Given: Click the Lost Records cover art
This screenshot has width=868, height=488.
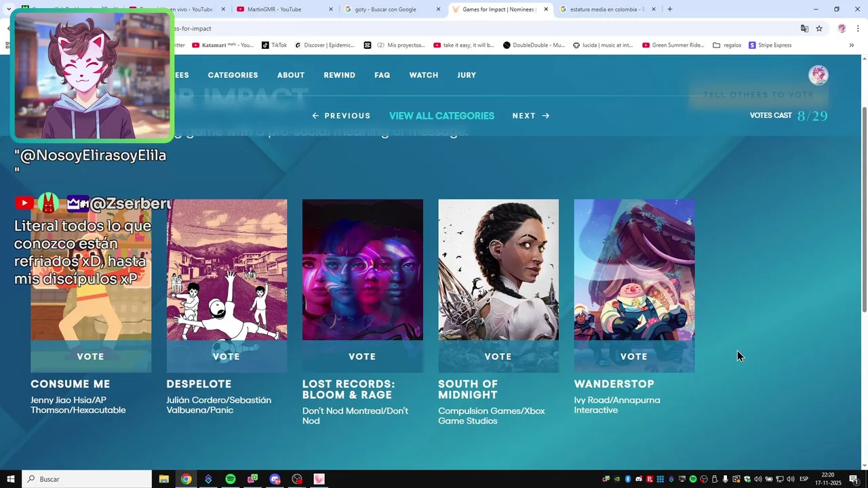Looking at the screenshot, I should (362, 270).
